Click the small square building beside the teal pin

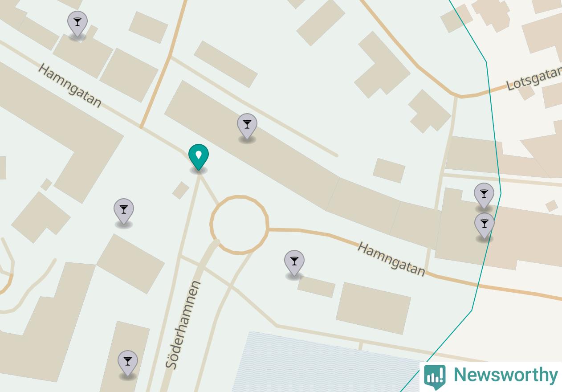click(x=180, y=190)
